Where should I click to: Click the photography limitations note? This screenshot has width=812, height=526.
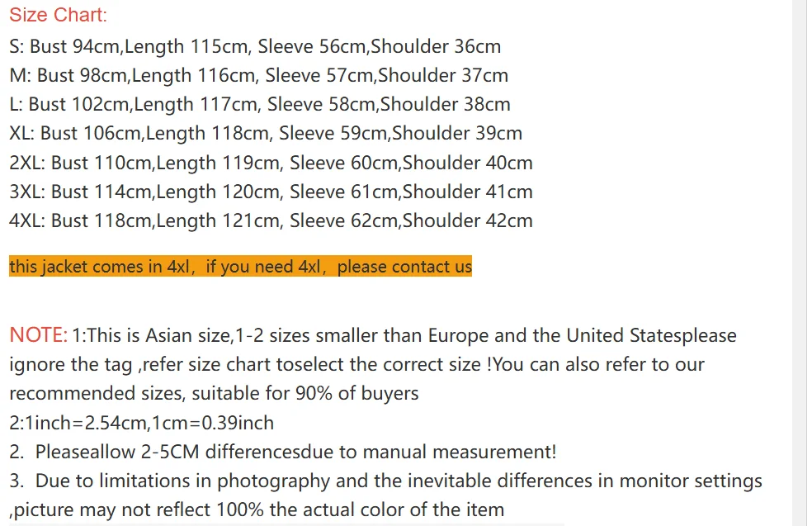[385, 481]
